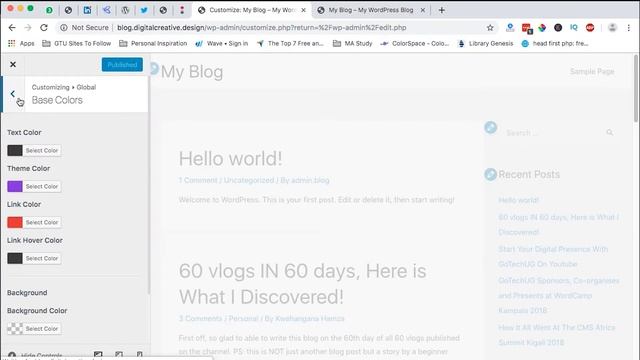Open the Apps grid shortcut in bookmarks bar
The image size is (640, 360).
point(21,43)
